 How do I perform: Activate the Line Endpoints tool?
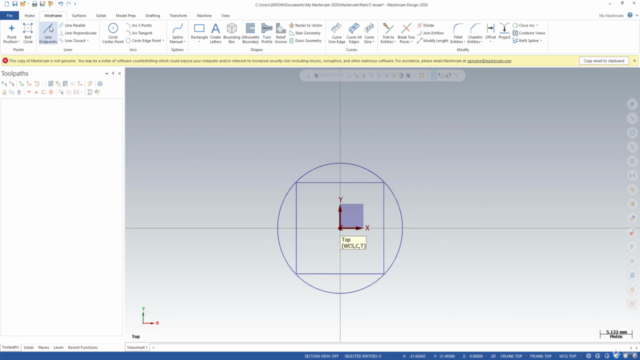(48, 33)
